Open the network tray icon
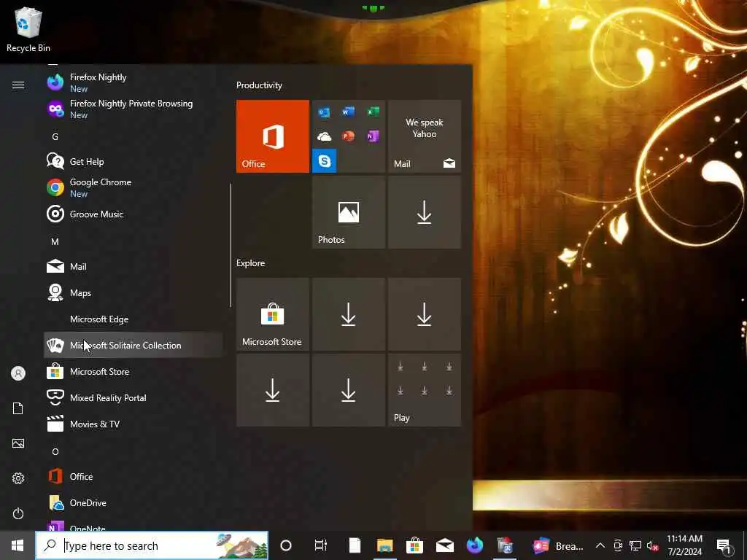 point(635,545)
